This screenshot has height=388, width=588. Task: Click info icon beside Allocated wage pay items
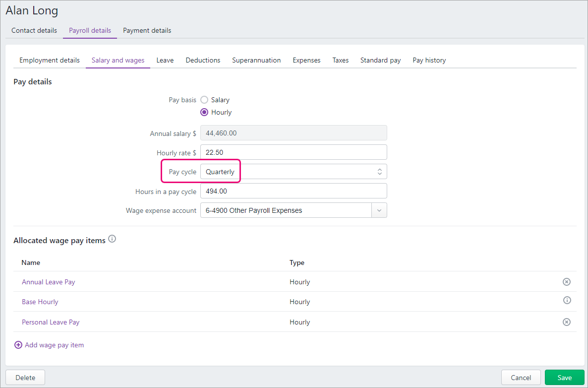(112, 239)
